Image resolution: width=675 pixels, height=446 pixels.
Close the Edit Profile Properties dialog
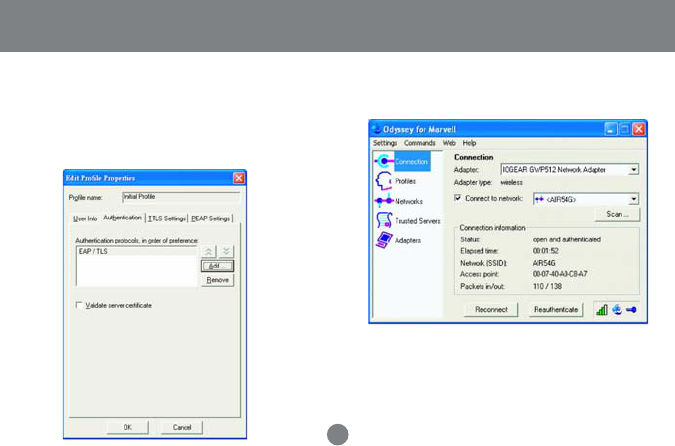[239, 178]
